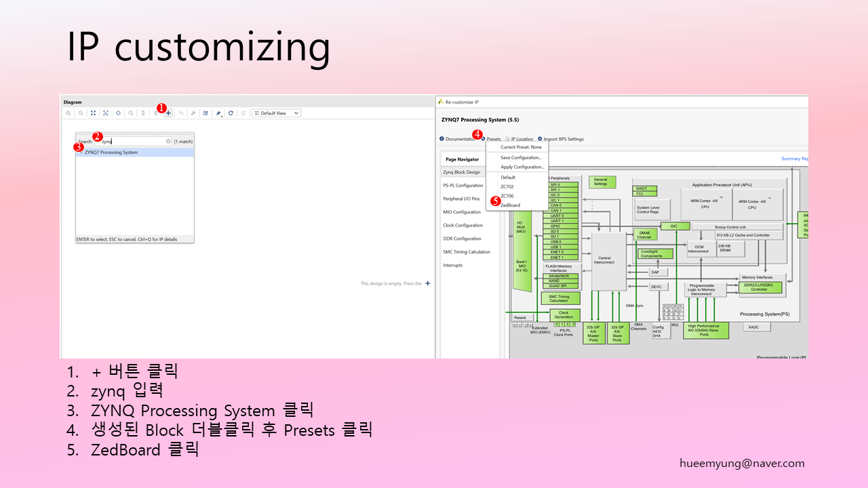Click the SPI 0 peripheral block
Viewport: 868px width, 488px height.
561,184
